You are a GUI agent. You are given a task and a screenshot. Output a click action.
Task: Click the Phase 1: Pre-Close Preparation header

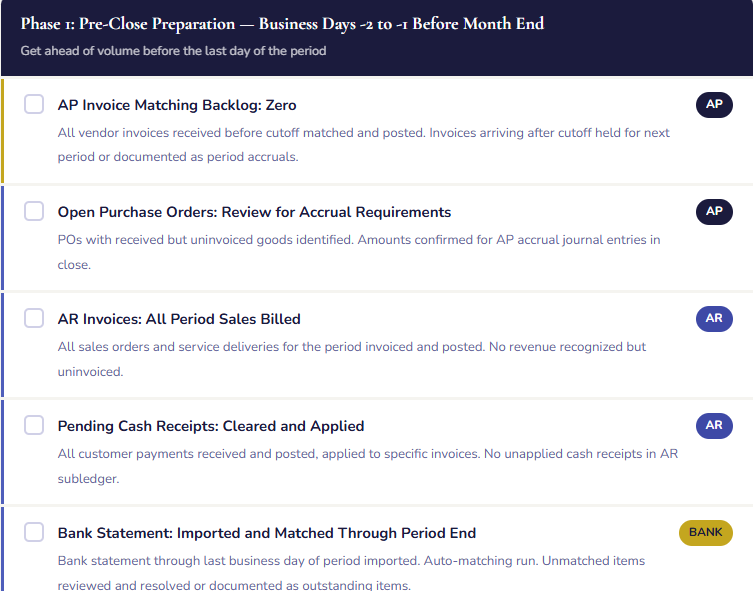pyautogui.click(x=282, y=24)
